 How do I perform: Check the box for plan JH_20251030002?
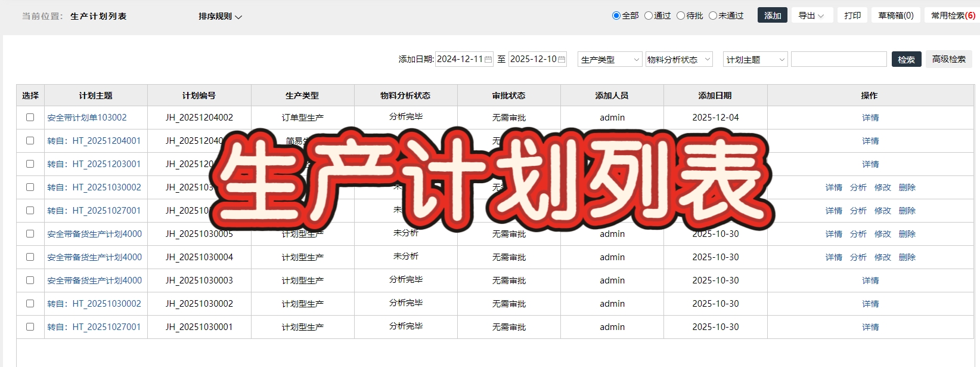coord(30,304)
